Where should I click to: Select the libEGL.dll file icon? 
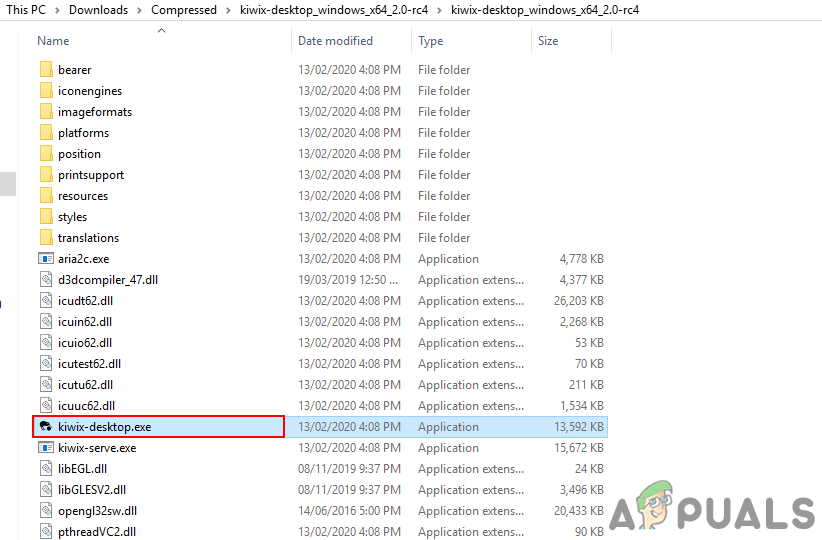[46, 469]
